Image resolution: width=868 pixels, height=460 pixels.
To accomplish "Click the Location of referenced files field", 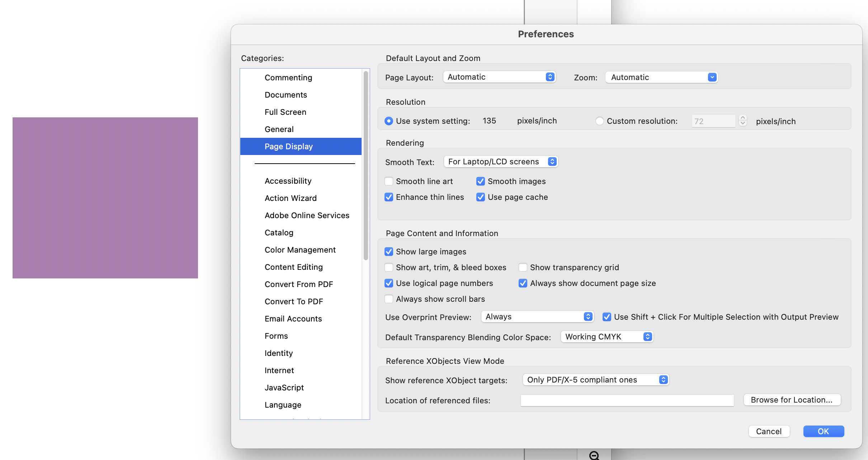I will coord(627,400).
